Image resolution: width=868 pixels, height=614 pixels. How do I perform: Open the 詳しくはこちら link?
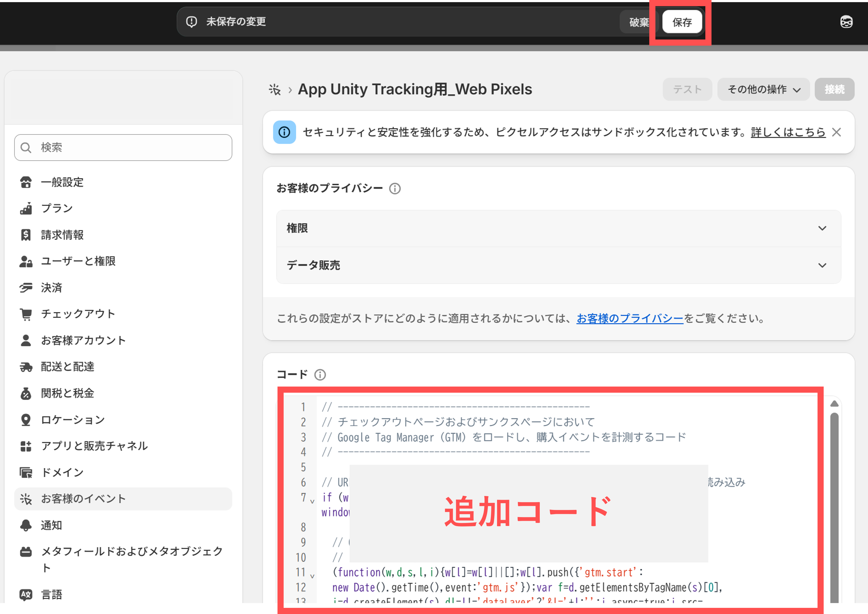[x=788, y=132]
